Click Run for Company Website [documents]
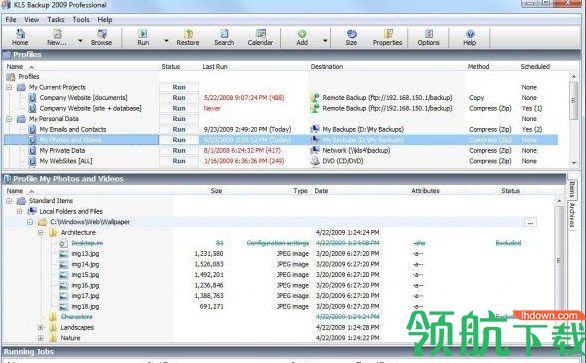Viewport: 586px width, 363px height. (x=179, y=98)
